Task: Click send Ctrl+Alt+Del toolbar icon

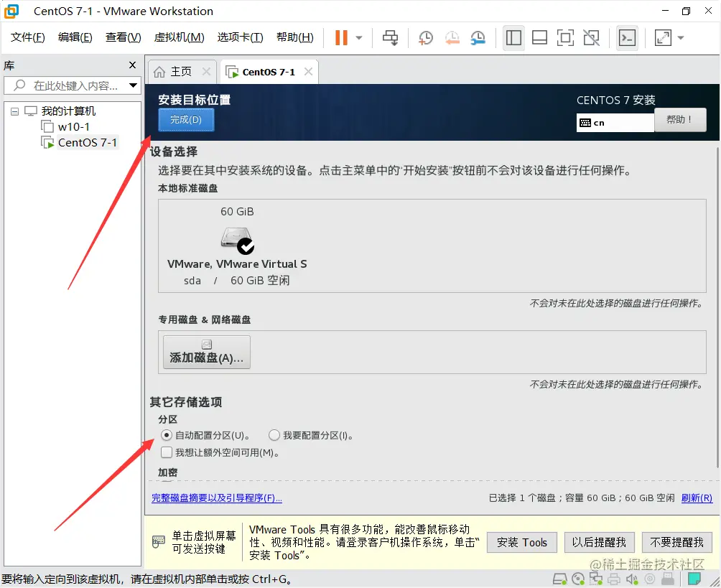Action: pyautogui.click(x=391, y=38)
